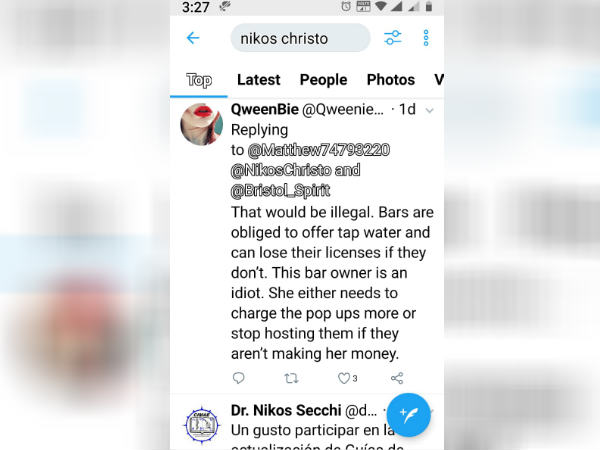Share QweenBie's tweet
Viewport: 600px width, 450px height.
click(x=397, y=378)
